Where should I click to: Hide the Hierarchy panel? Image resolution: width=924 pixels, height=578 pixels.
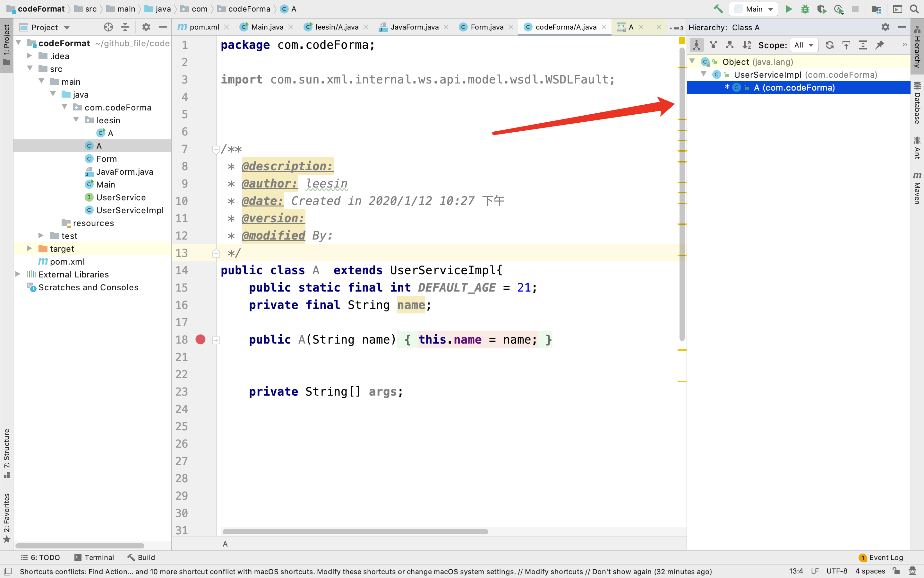(902, 27)
